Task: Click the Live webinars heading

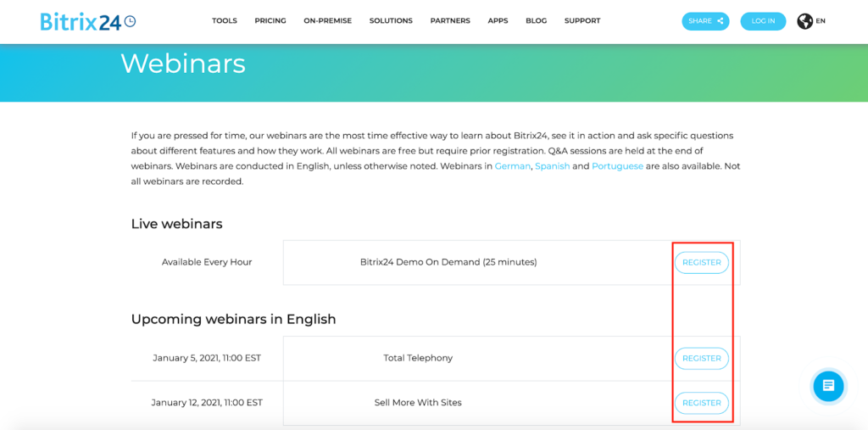Action: pos(176,224)
